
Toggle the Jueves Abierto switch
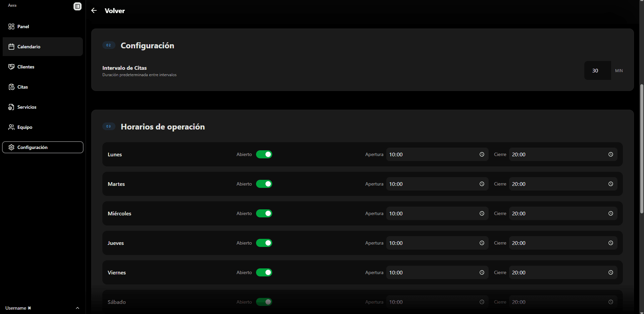point(264,243)
